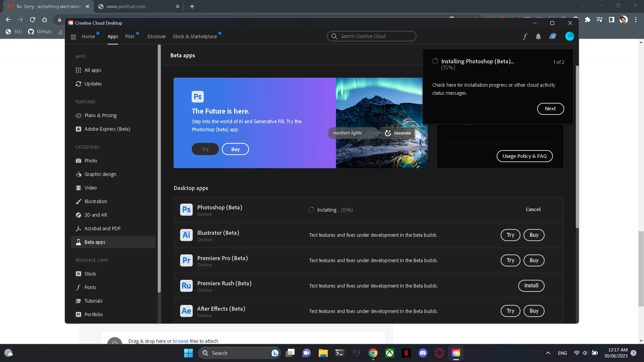Select Graphic design category
Viewport: 644px width, 362px height.
click(x=100, y=174)
